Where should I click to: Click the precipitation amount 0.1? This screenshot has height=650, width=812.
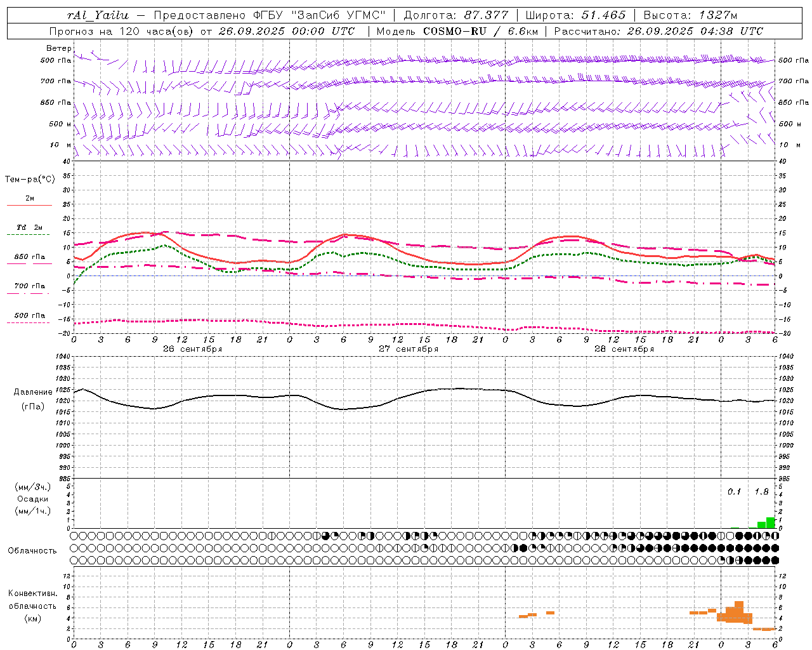734,491
